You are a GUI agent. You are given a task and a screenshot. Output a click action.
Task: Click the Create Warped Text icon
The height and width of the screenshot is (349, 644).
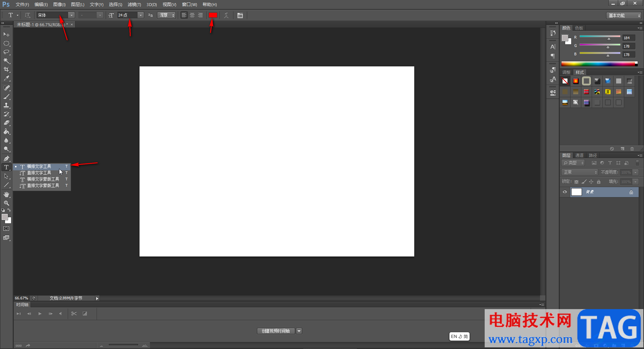click(226, 15)
